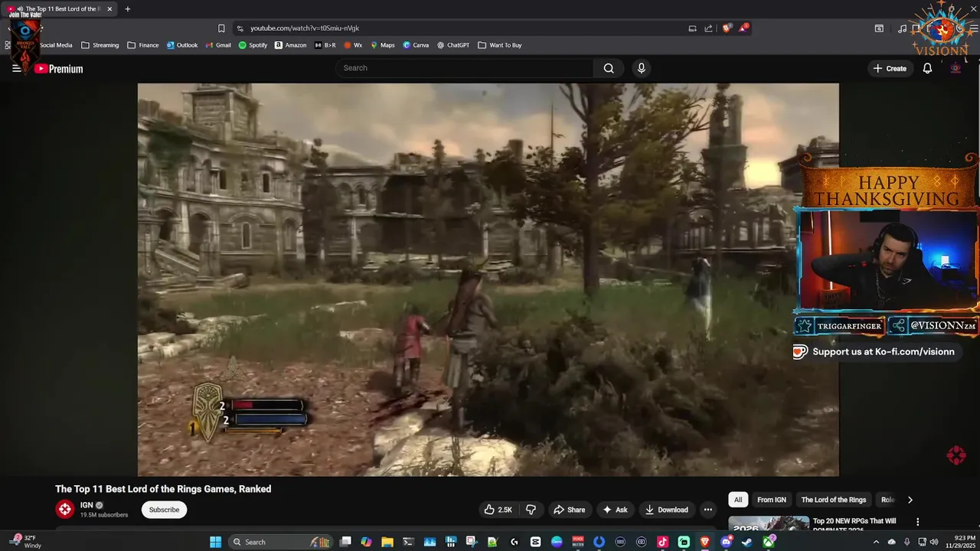Launch TikTok from the taskbar
The width and height of the screenshot is (980, 551).
click(x=662, y=542)
